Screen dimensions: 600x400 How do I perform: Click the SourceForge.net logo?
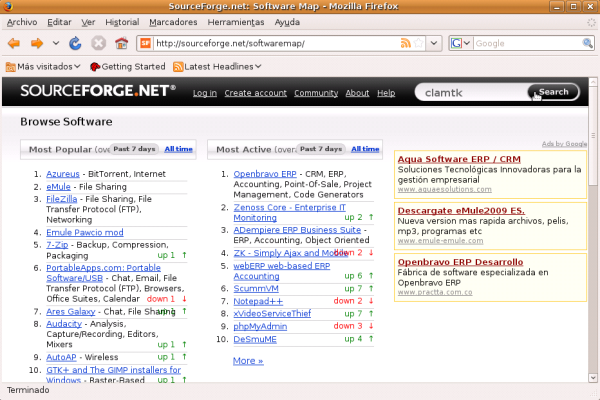click(98, 92)
